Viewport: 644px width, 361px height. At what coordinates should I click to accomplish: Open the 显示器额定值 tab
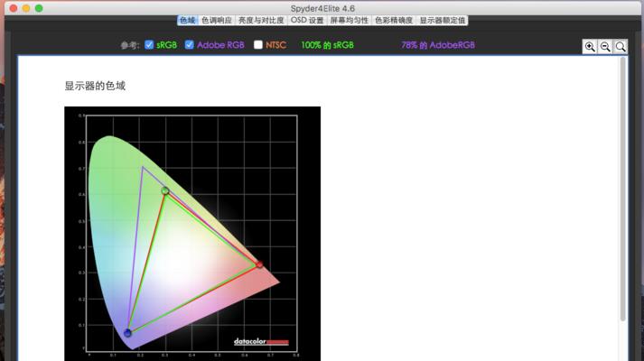442,20
